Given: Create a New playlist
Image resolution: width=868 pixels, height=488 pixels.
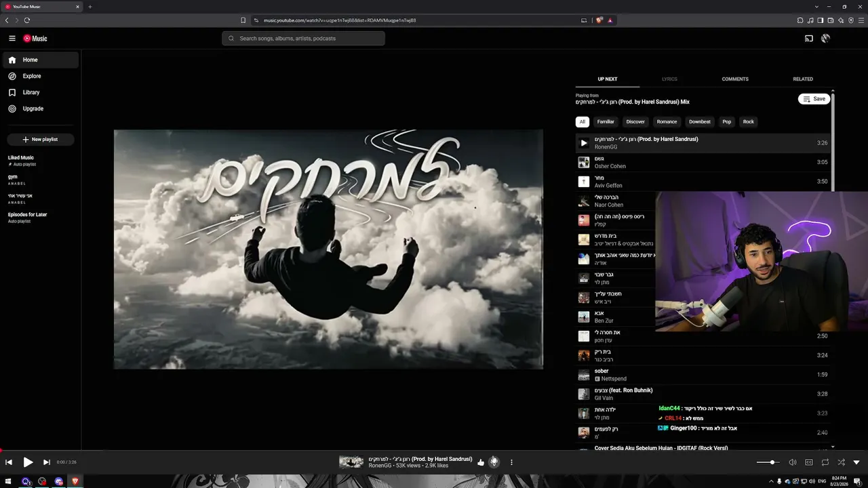Looking at the screenshot, I should [41, 140].
